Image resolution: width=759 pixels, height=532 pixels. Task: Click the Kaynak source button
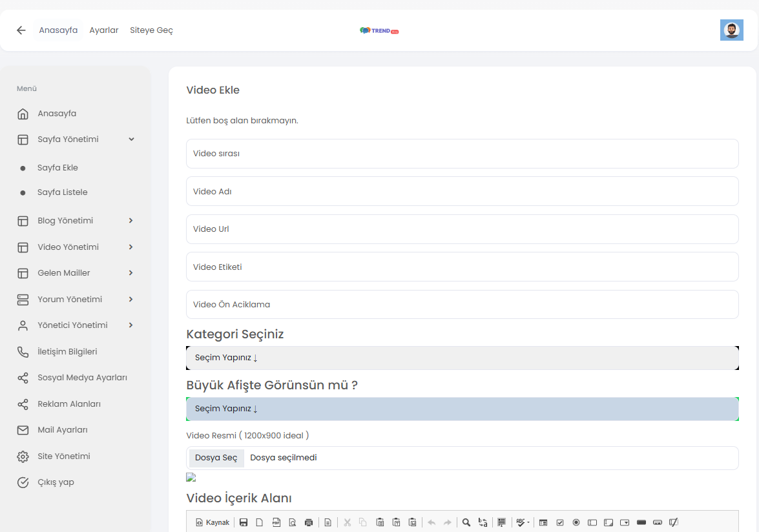click(x=213, y=522)
